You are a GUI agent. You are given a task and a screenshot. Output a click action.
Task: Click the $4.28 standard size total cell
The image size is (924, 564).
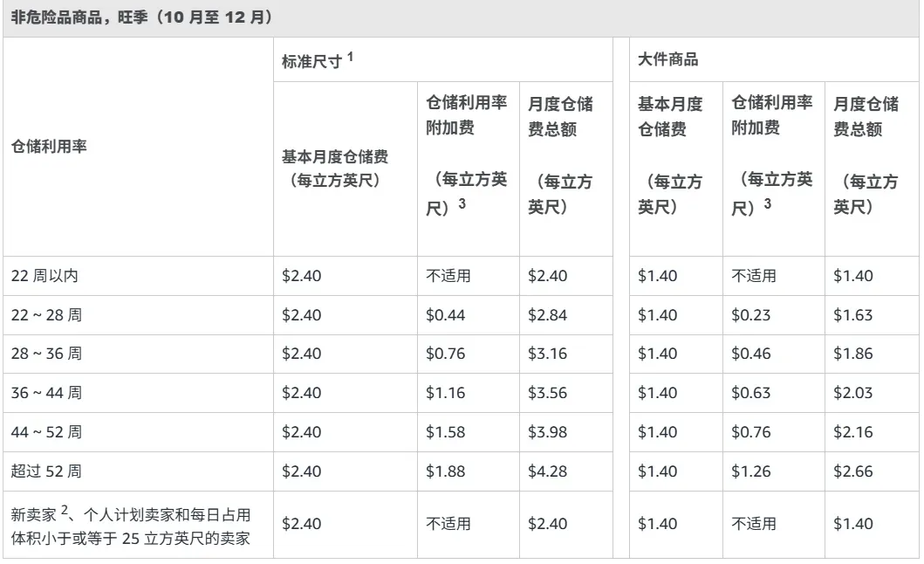click(547, 471)
